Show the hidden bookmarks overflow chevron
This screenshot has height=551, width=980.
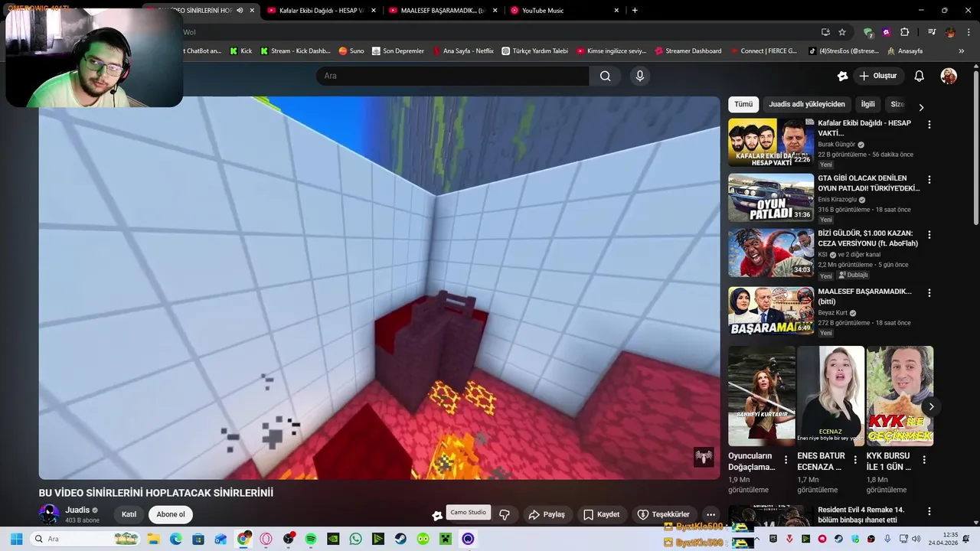click(961, 51)
